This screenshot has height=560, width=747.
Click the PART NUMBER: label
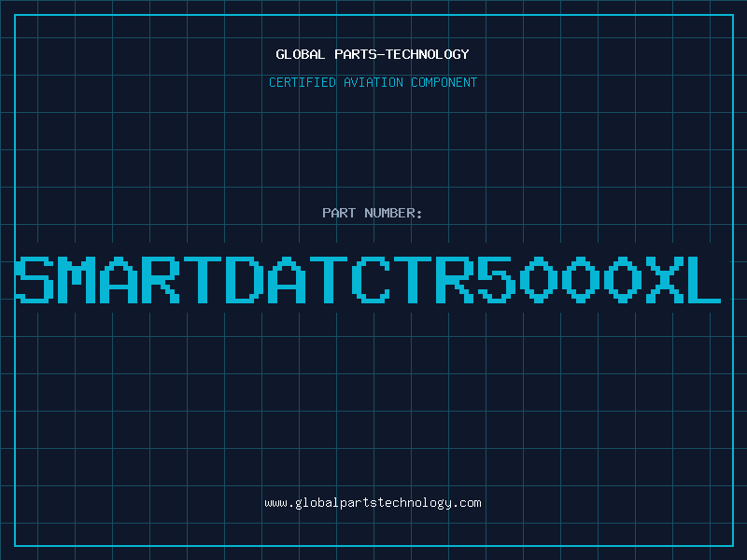pos(373,213)
